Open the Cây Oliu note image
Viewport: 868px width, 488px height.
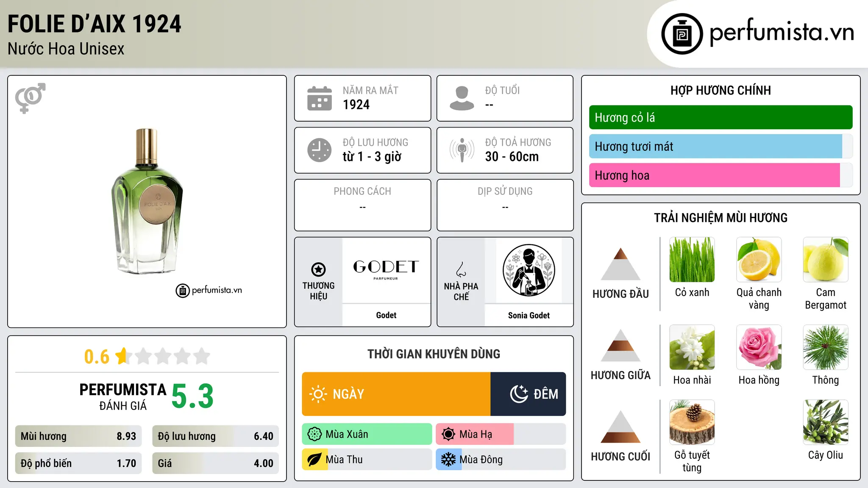click(x=826, y=422)
